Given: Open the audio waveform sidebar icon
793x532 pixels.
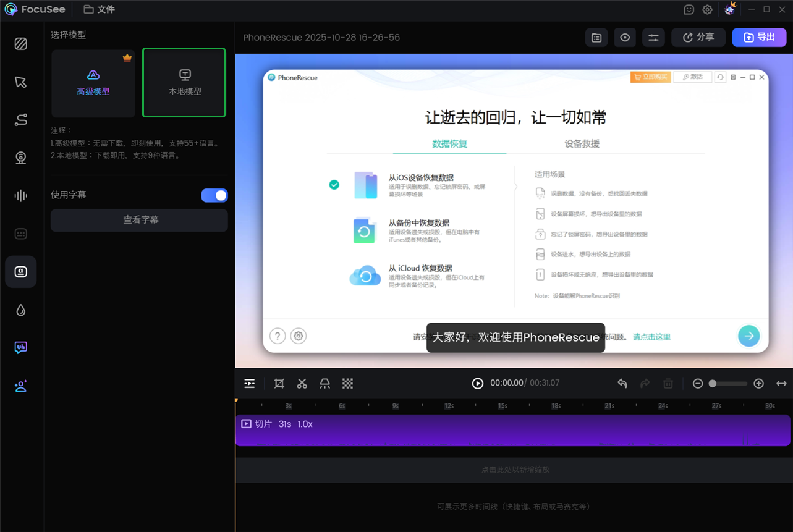Looking at the screenshot, I should click(x=21, y=196).
